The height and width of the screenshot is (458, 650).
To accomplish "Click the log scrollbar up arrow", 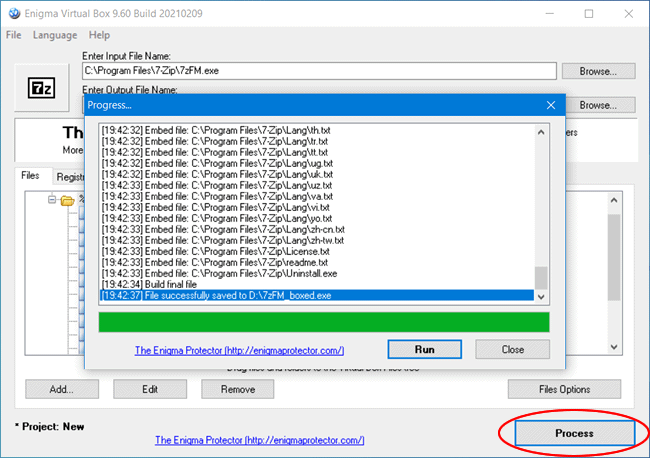I will click(x=542, y=131).
